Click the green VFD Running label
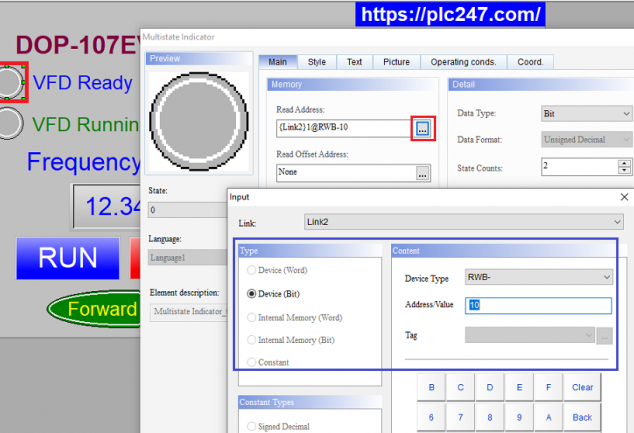Image resolution: width=634 pixels, height=433 pixels. 85,125
